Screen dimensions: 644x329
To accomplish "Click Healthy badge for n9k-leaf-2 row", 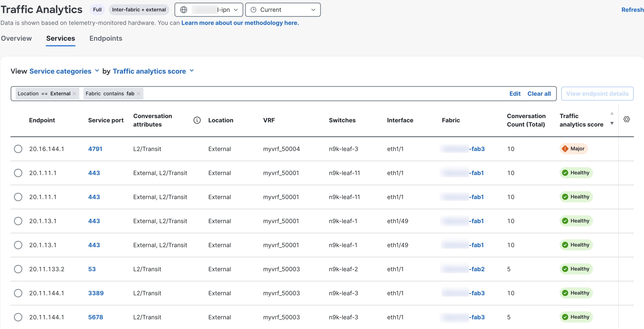I will pyautogui.click(x=576, y=269).
